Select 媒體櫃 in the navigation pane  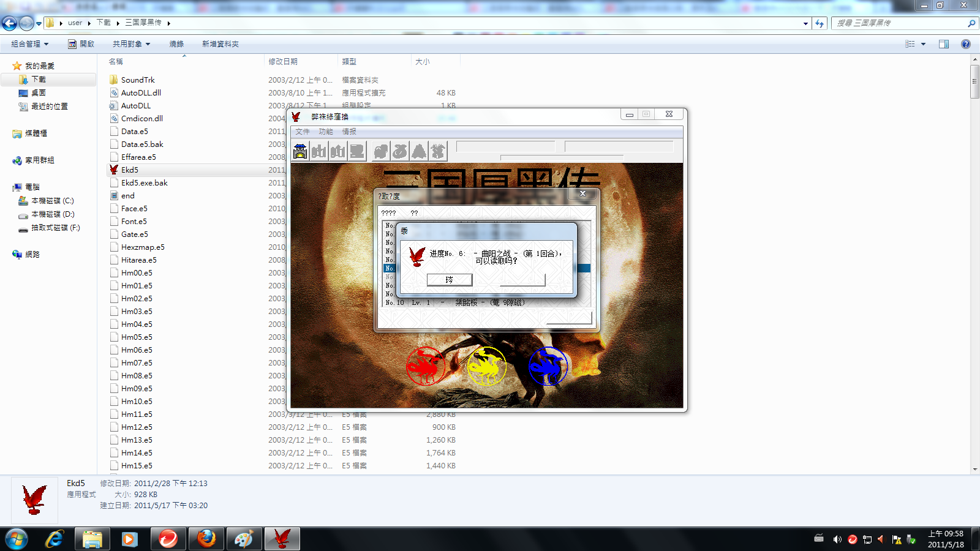click(36, 133)
